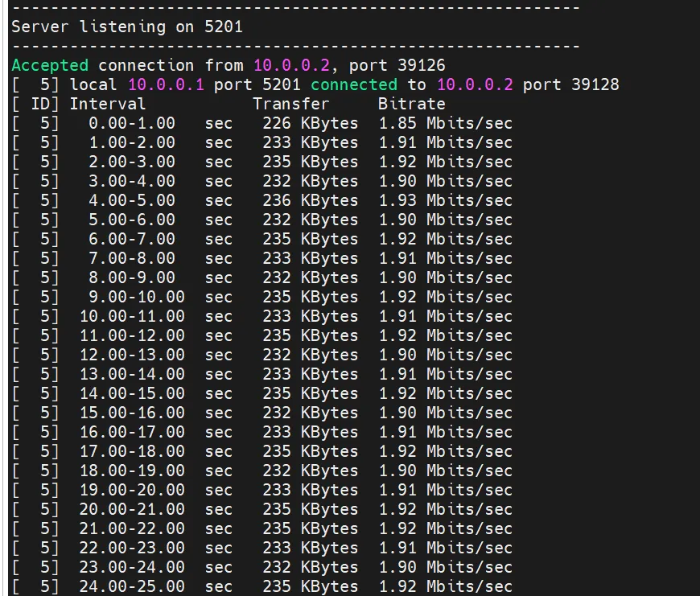Image resolution: width=700 pixels, height=596 pixels.
Task: Click the 226 KBytes transfer value
Action: (x=310, y=123)
